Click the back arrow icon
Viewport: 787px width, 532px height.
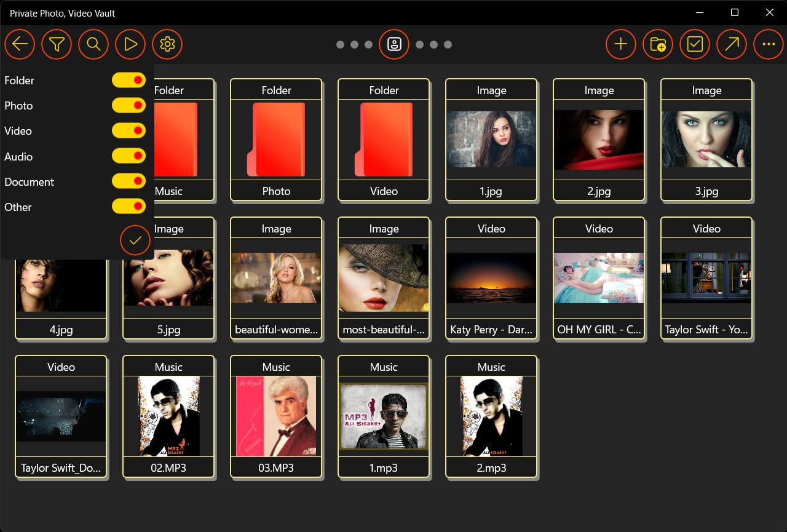[x=20, y=44]
